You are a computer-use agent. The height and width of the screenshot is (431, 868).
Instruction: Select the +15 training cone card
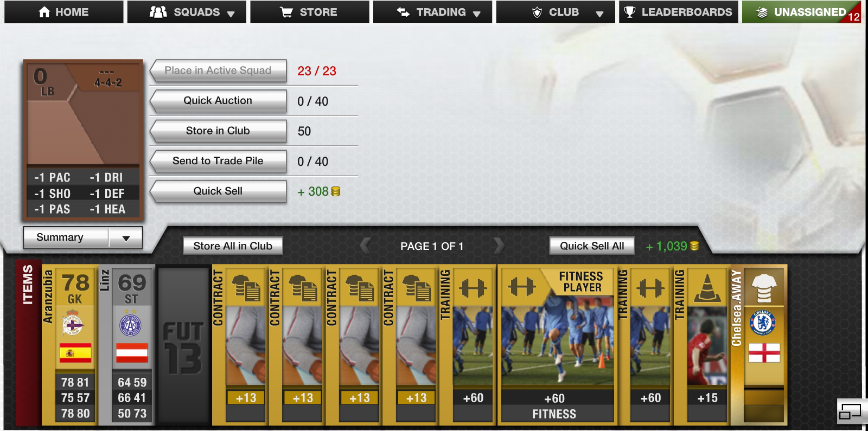coord(701,345)
